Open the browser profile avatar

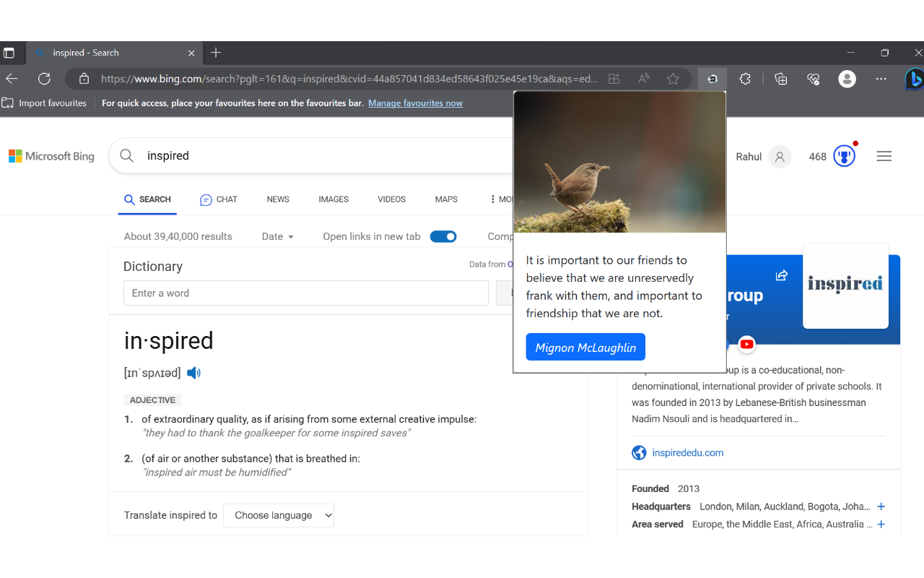[x=847, y=79]
